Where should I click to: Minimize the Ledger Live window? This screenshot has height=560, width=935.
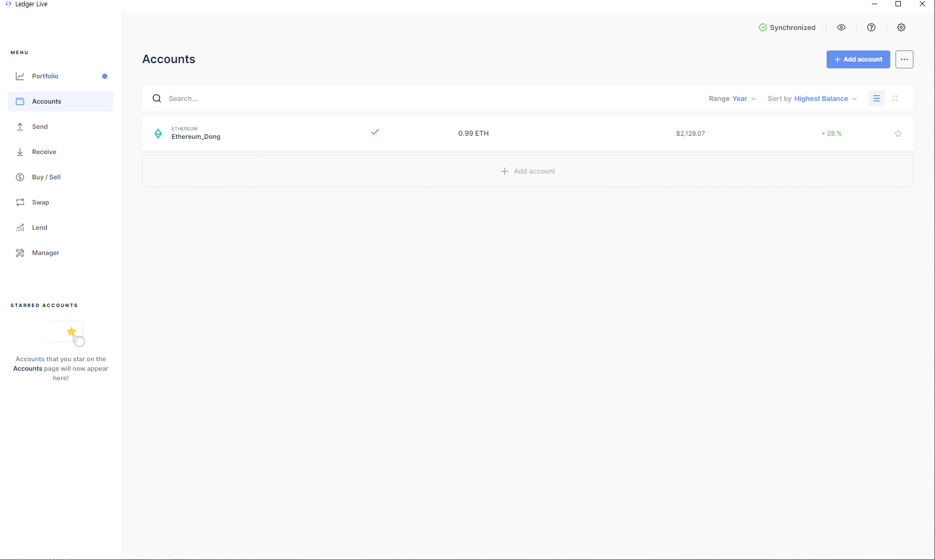(x=874, y=4)
